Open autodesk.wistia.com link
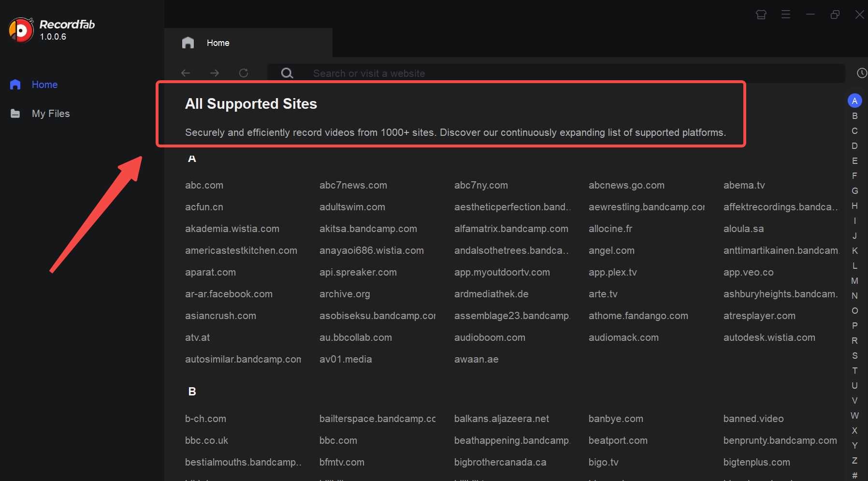Viewport: 868px width, 481px height. click(769, 337)
